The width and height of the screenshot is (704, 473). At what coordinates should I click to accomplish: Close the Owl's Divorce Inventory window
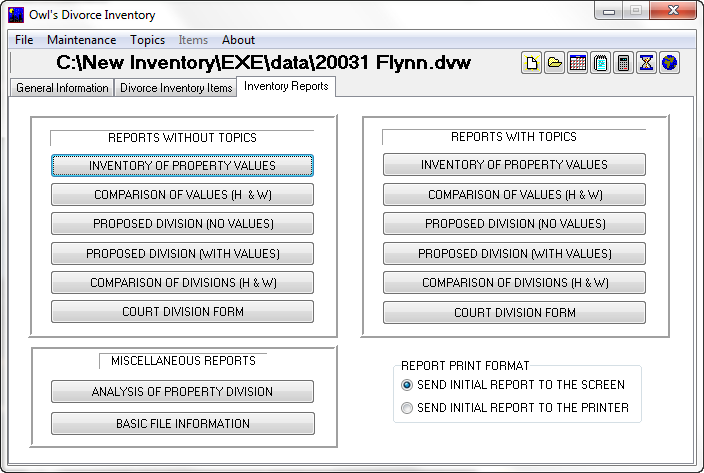[x=673, y=11]
